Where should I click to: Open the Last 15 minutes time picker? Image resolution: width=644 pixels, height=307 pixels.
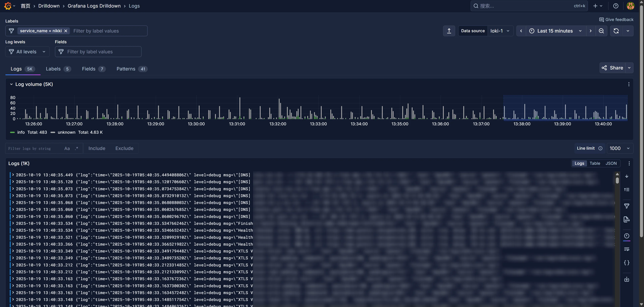(x=555, y=31)
